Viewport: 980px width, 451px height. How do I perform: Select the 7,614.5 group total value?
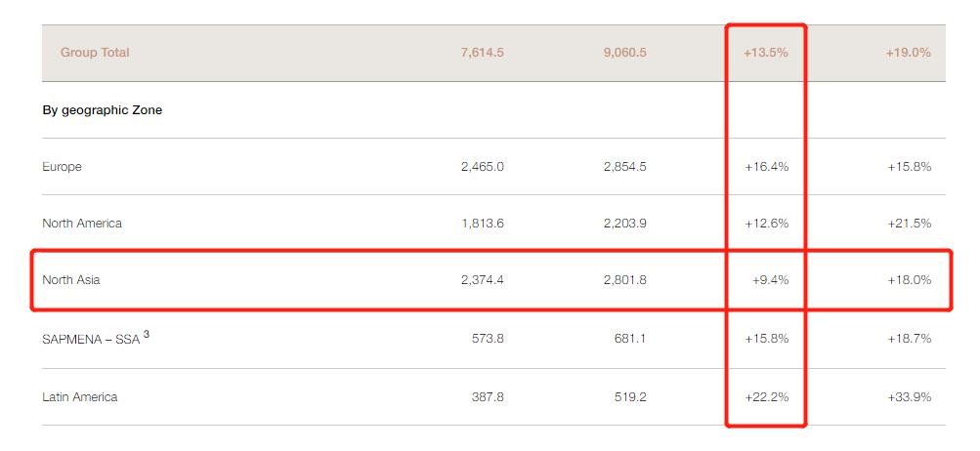(483, 53)
